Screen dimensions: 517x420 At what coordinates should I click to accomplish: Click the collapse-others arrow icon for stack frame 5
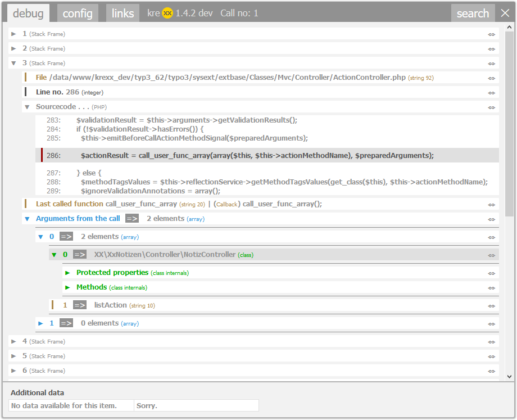(492, 356)
